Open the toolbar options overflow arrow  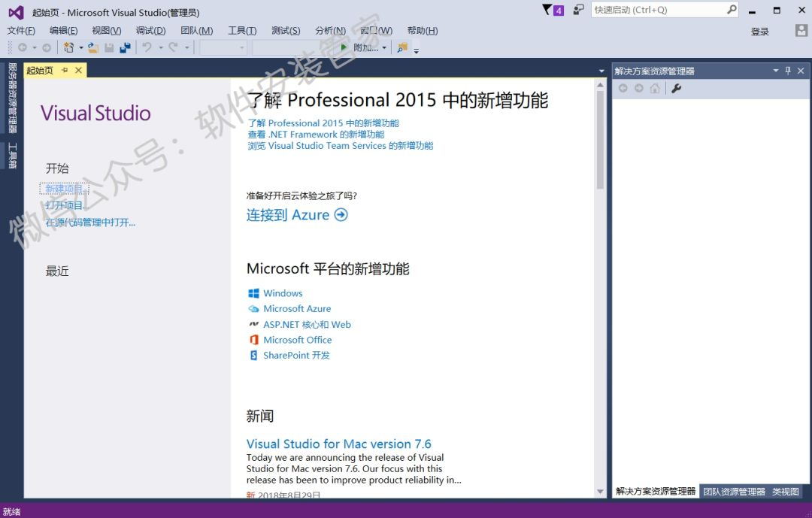[x=416, y=50]
